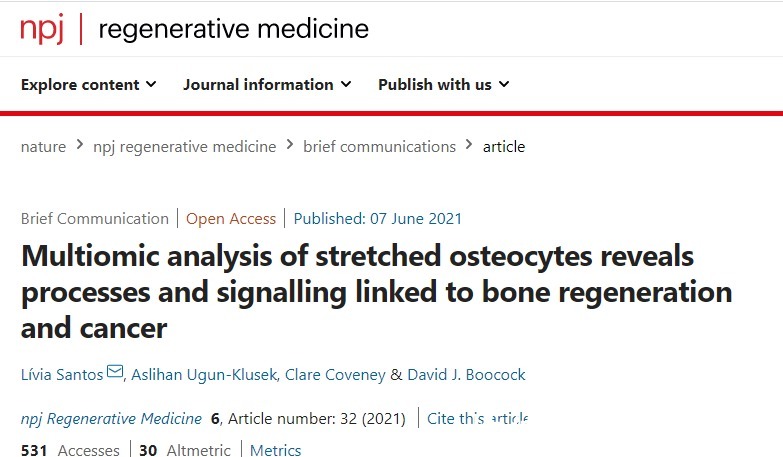783x457 pixels.
Task: Navigate to brief communications breadcrumb
Action: tap(379, 146)
